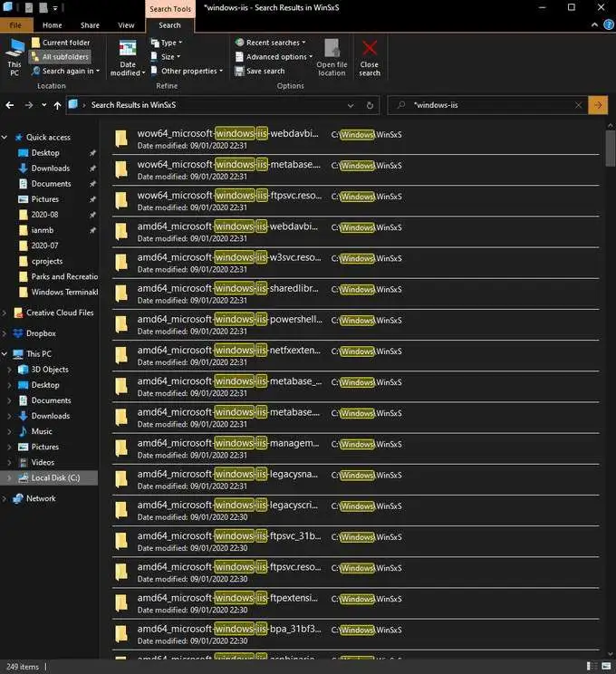616x674 pixels.
Task: Select the Search ribbon tab
Action: coord(169,25)
